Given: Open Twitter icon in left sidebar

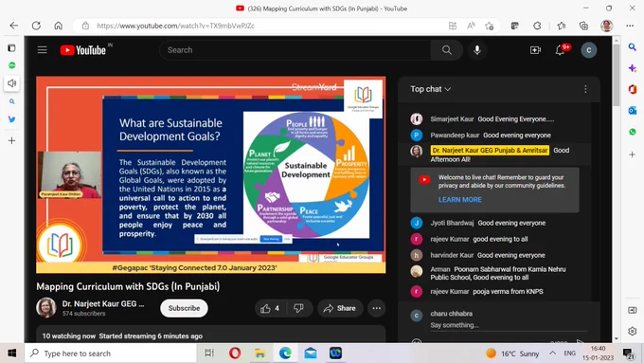Looking at the screenshot, I should click(x=12, y=119).
